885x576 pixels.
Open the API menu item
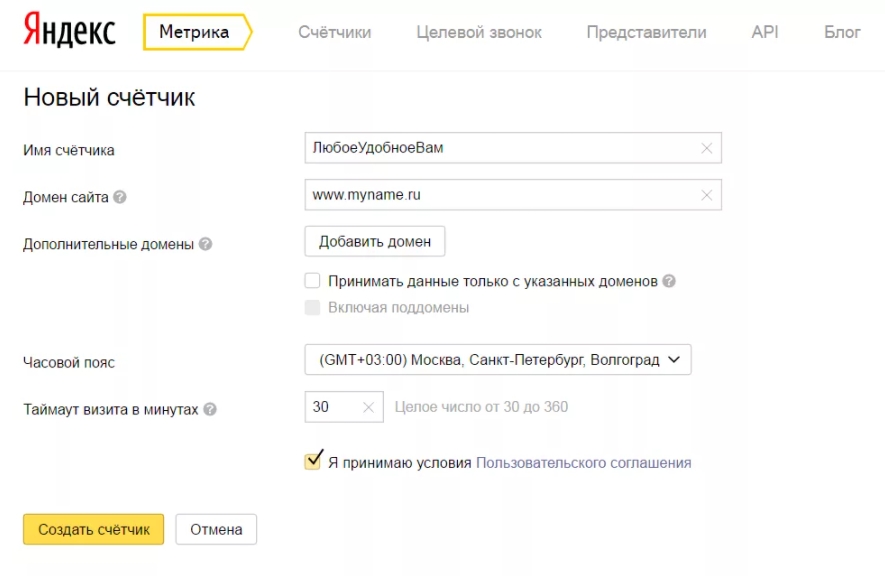[x=765, y=32]
